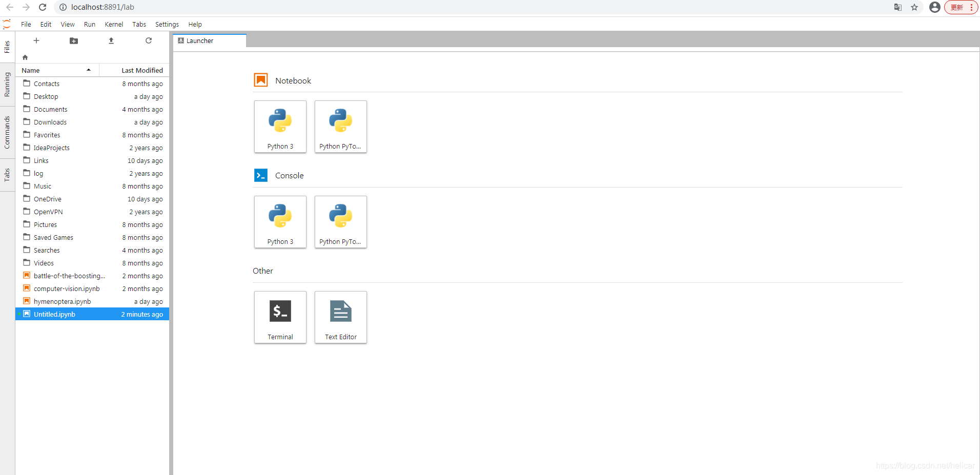Select the Favorites folder
Screen dimensions: 980x475
[x=92, y=135]
